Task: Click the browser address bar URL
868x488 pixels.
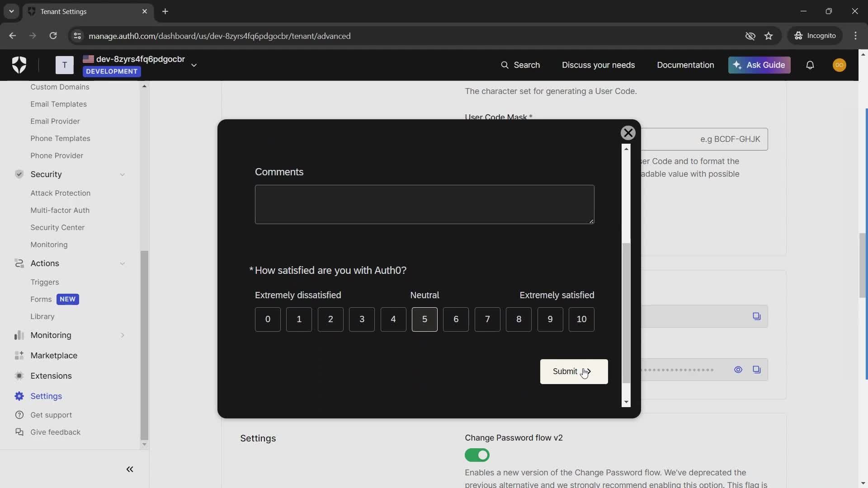Action: click(x=220, y=36)
